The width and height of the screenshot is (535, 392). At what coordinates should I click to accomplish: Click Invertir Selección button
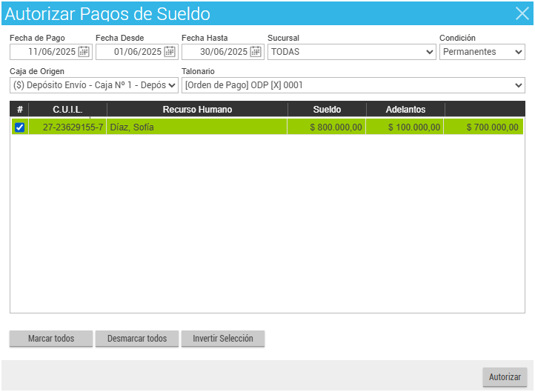[x=223, y=339]
